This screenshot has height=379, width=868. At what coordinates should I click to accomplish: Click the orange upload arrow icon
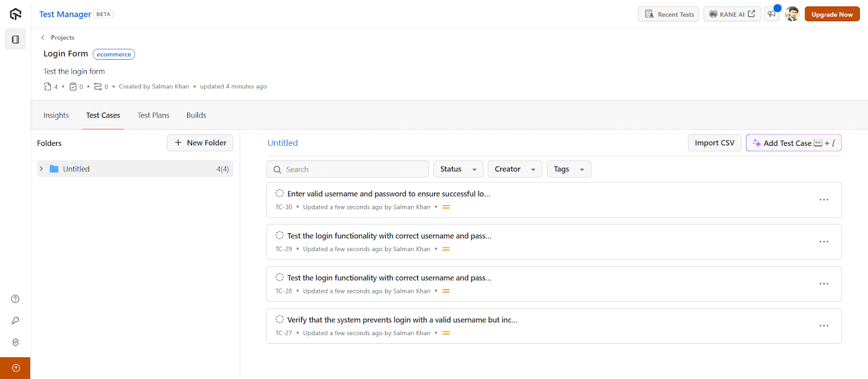click(x=16, y=368)
